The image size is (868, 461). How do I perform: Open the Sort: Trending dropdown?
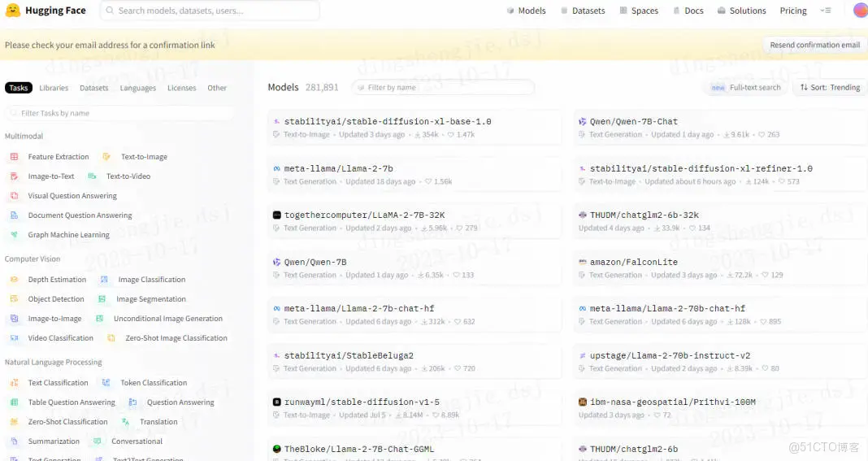[x=830, y=88]
